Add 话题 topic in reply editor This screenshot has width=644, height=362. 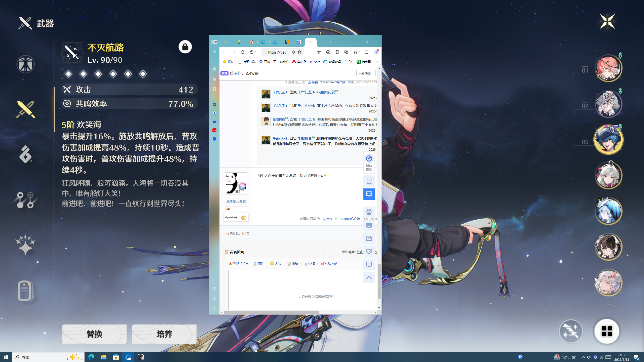click(x=310, y=264)
